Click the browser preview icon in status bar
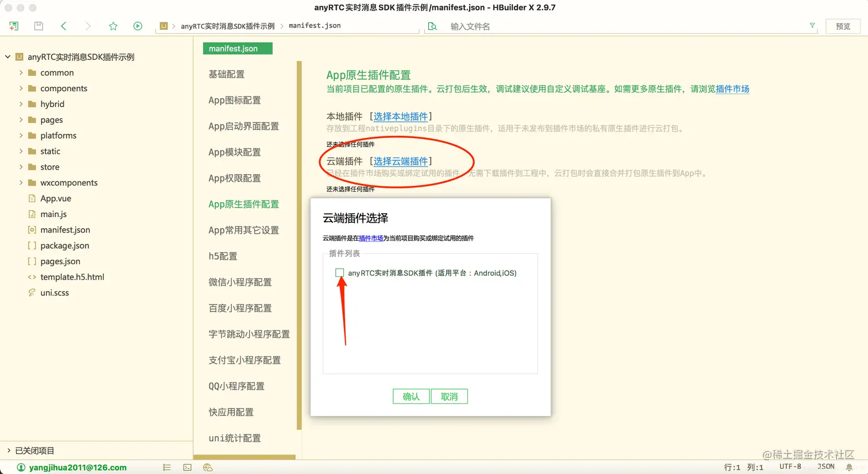The width and height of the screenshot is (868, 474). (208, 468)
